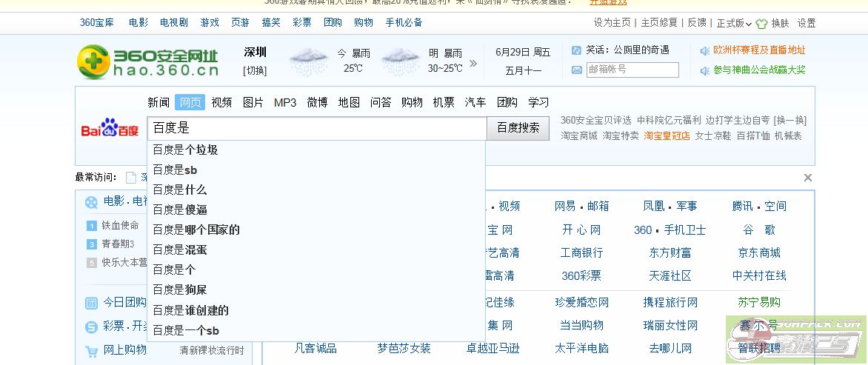Expand more weather with the » arrow
The width and height of the screenshot is (868, 365).
pos(473,63)
